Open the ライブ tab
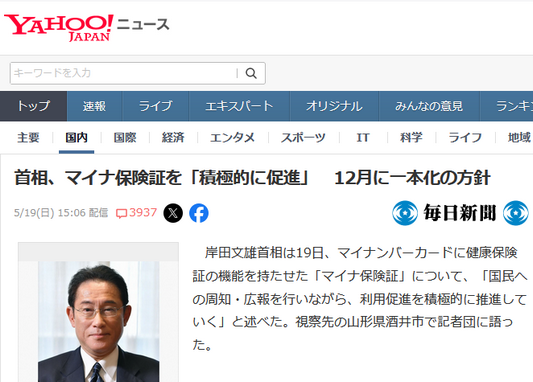The height and width of the screenshot is (382, 533). (155, 106)
